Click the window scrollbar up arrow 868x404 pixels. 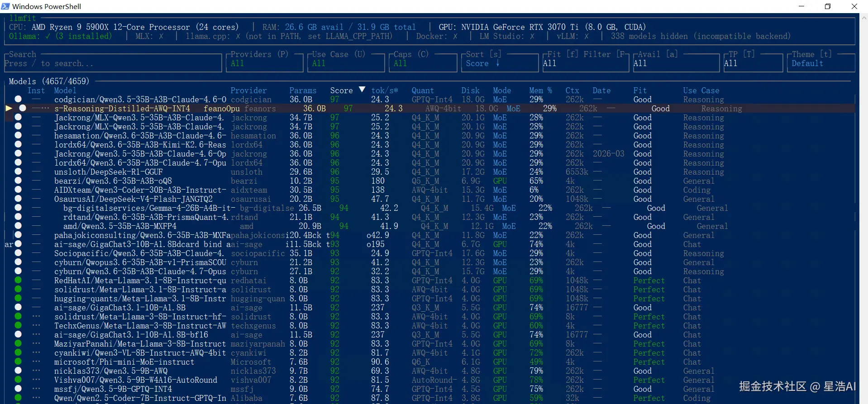[864, 18]
